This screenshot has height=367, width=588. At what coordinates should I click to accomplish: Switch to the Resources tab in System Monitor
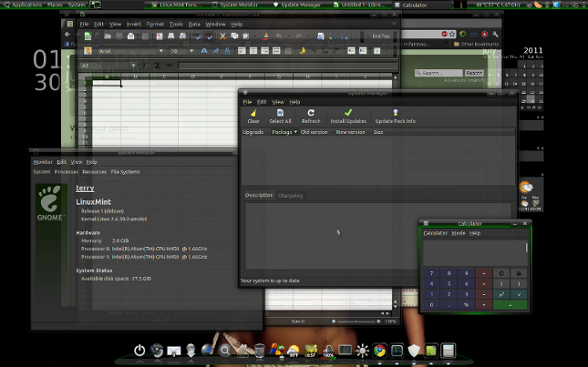[95, 172]
